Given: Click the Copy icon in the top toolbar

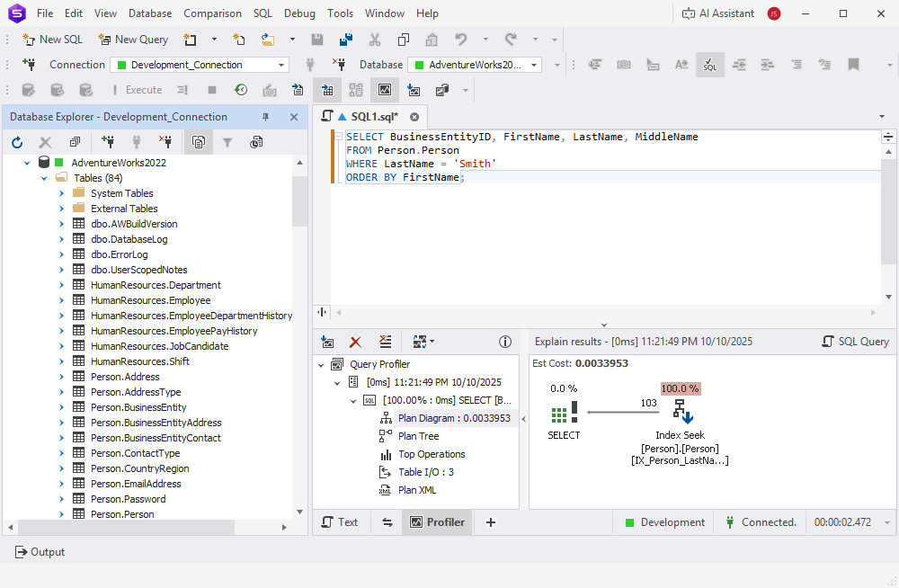Looking at the screenshot, I should tap(404, 40).
